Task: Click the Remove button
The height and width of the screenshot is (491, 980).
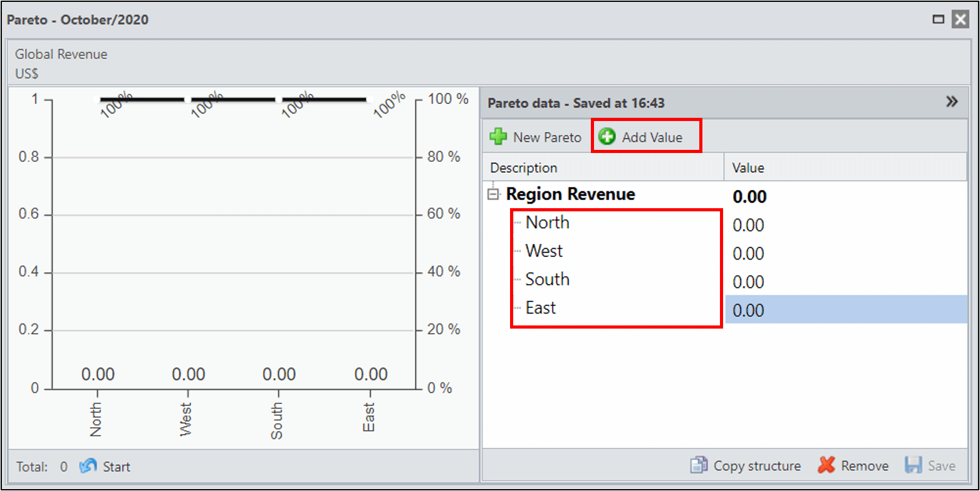Action: (853, 466)
